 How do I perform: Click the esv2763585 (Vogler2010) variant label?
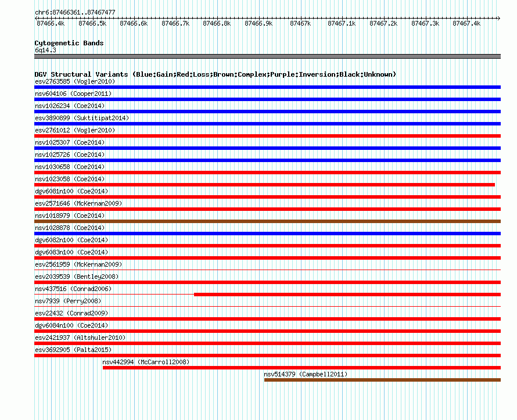pyautogui.click(x=75, y=81)
